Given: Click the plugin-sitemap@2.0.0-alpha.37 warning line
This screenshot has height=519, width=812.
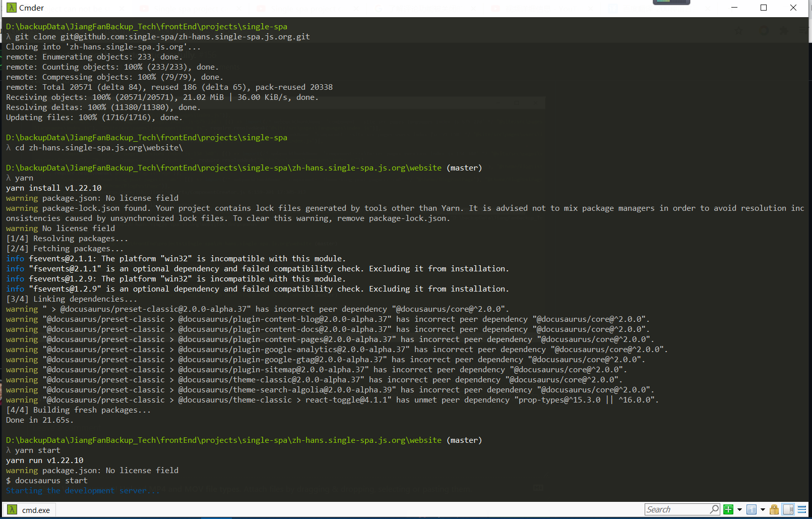Looking at the screenshot, I should (317, 370).
